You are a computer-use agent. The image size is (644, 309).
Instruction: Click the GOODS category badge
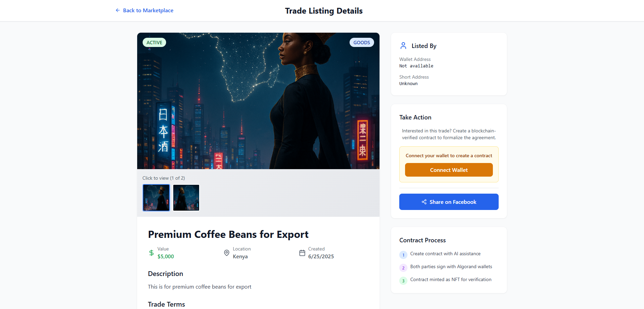pos(361,43)
